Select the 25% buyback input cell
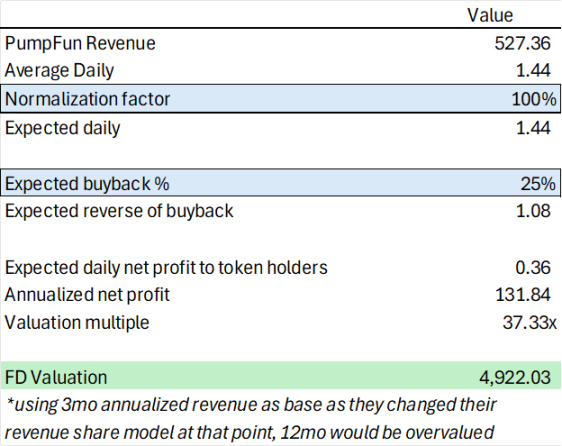Screen dimensions: 562x446 [538, 184]
